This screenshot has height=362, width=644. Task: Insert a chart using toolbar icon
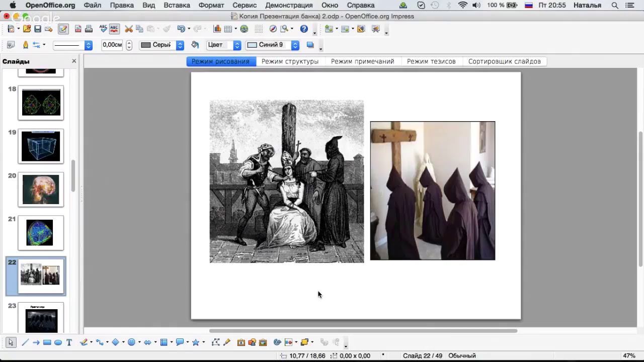(x=217, y=29)
